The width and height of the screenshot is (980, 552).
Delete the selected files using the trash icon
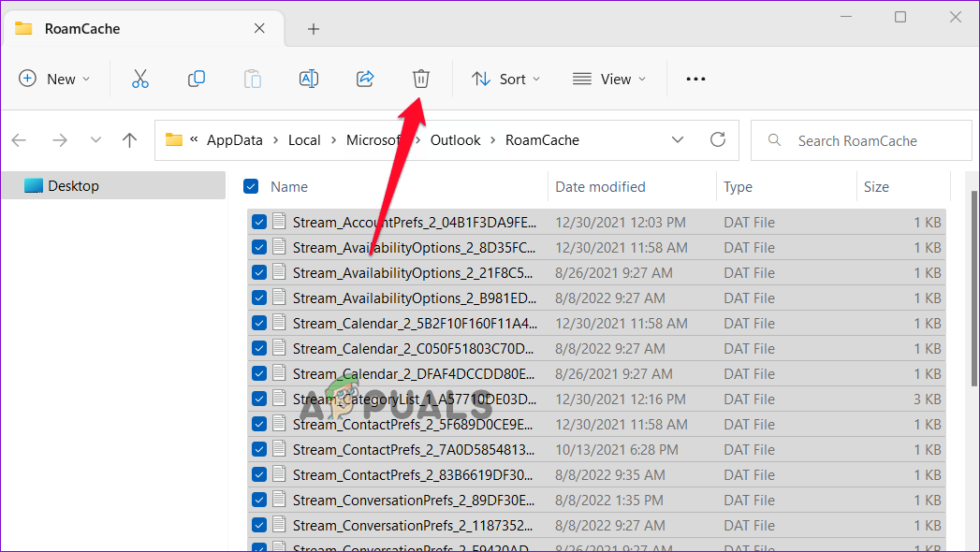(x=420, y=79)
